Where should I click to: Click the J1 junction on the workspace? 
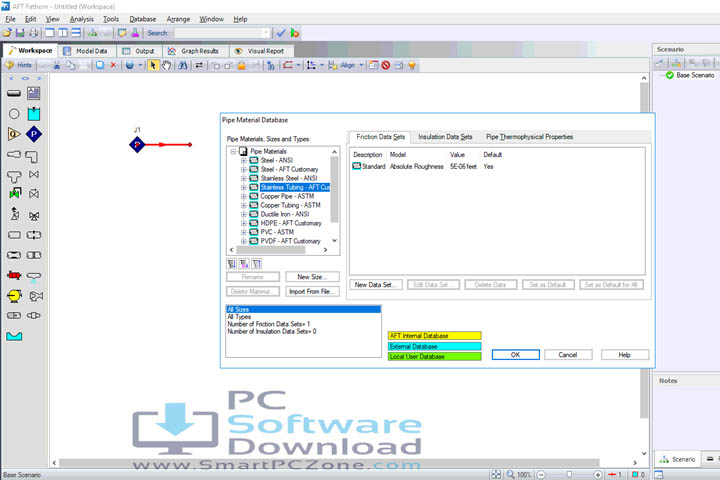[137, 145]
